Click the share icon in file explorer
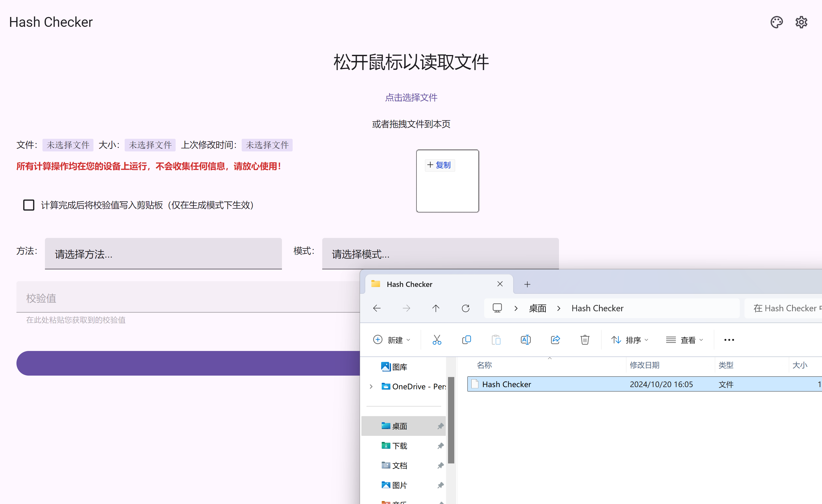 pyautogui.click(x=555, y=340)
